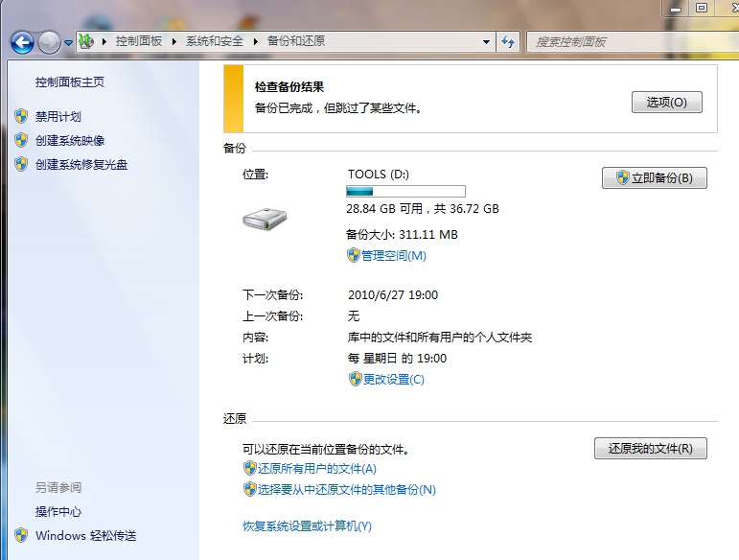Click shield icon beside 管理空间(M)

coord(353,255)
